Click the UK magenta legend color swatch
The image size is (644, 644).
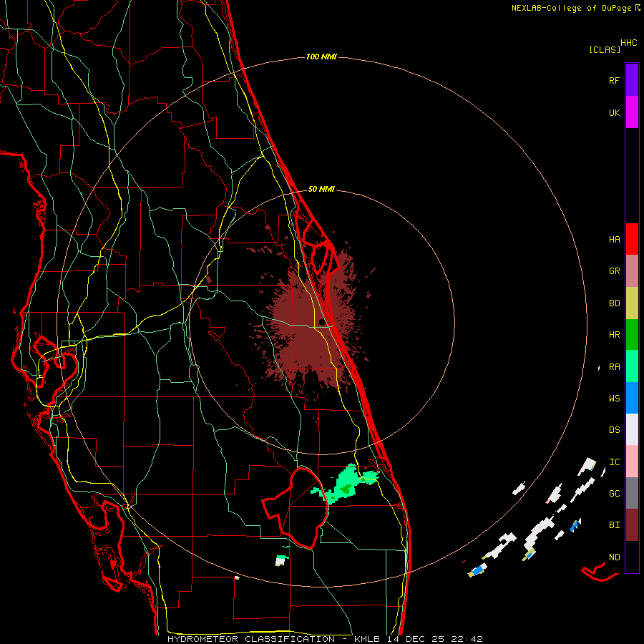coord(632,112)
